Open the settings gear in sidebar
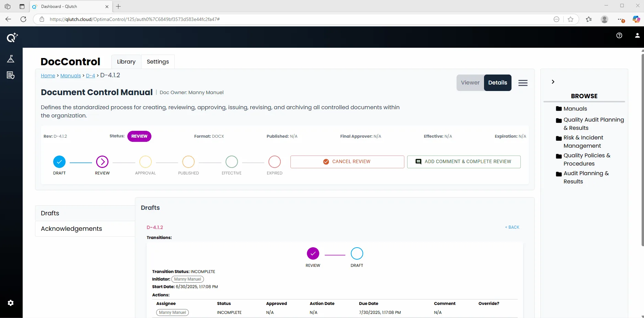 tap(11, 303)
